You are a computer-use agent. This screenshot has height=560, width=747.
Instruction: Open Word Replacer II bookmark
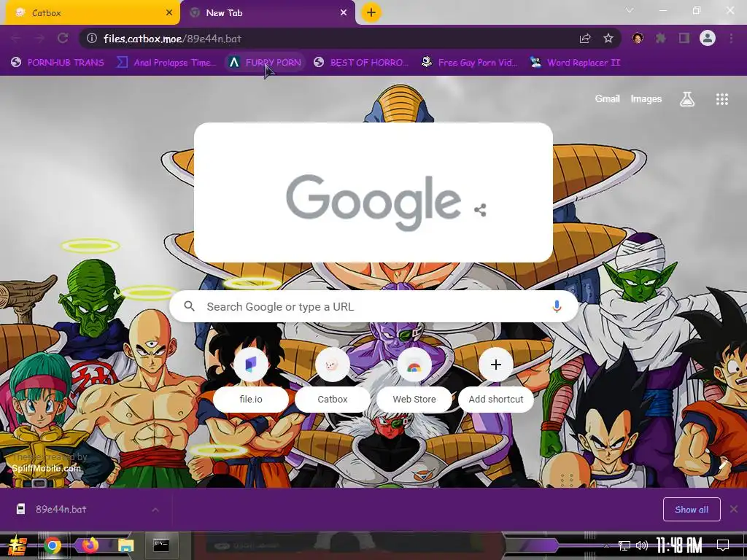(576, 63)
